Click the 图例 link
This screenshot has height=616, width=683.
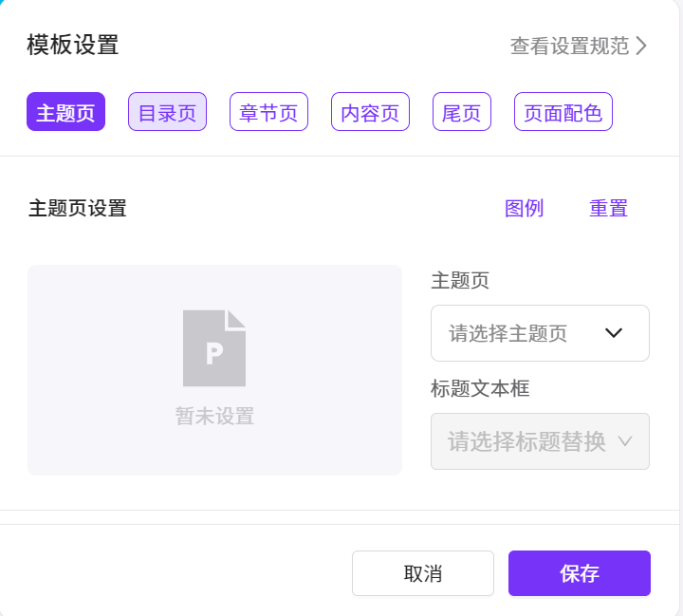(x=524, y=208)
